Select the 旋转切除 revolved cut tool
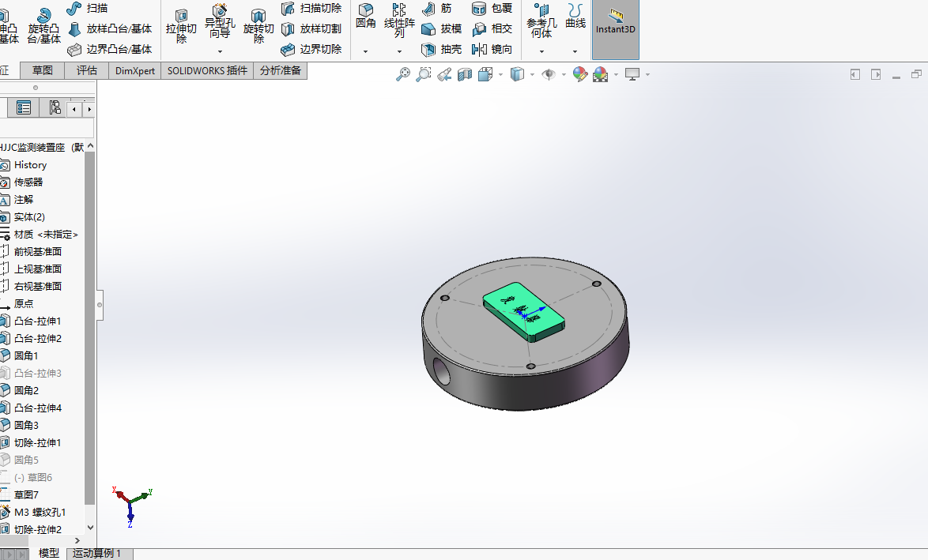Screen dimensions: 928x560 pos(258,26)
